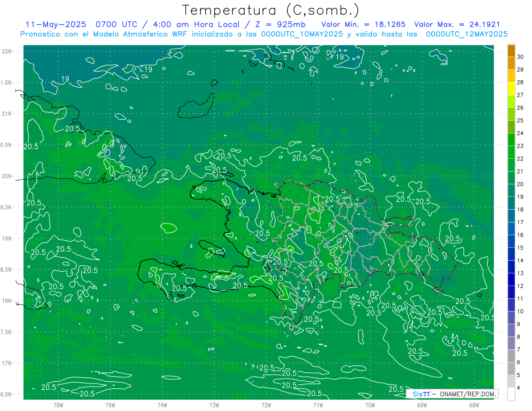Click the "70W" longitude axis label
532x411 pixels.
(x=370, y=405)
